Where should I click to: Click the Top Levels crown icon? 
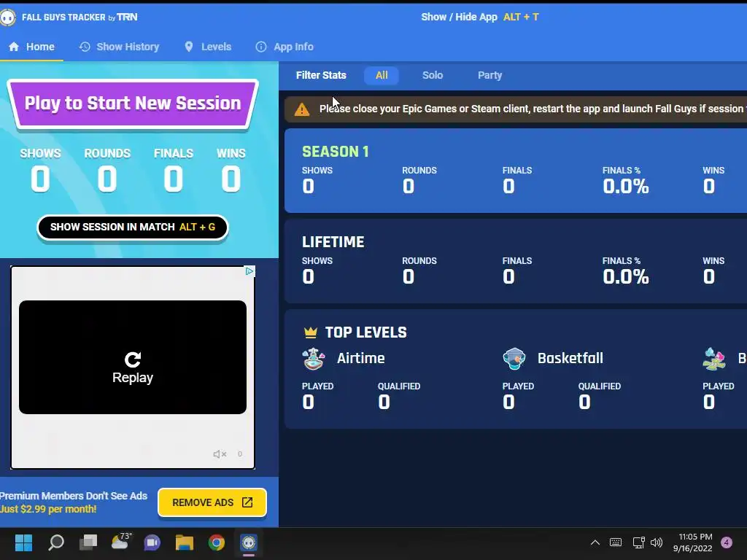[311, 332]
